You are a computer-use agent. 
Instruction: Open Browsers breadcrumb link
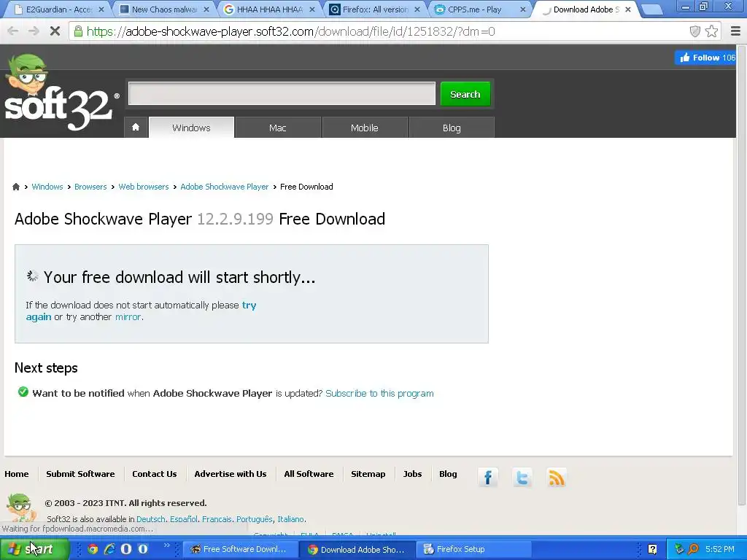tap(90, 187)
